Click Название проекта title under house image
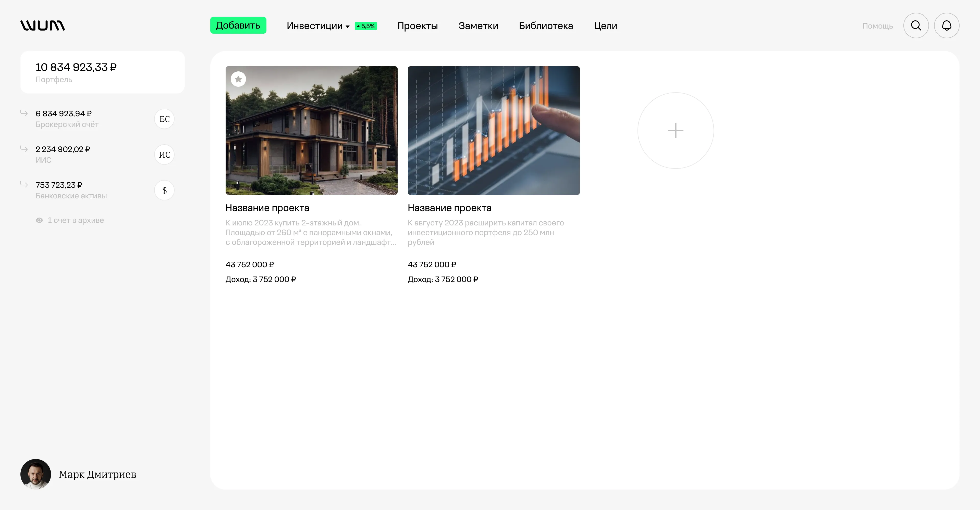This screenshot has width=980, height=510. pos(267,208)
